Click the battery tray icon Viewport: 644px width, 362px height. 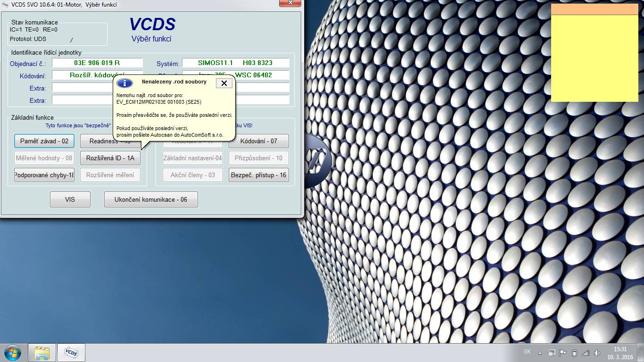pos(574,353)
